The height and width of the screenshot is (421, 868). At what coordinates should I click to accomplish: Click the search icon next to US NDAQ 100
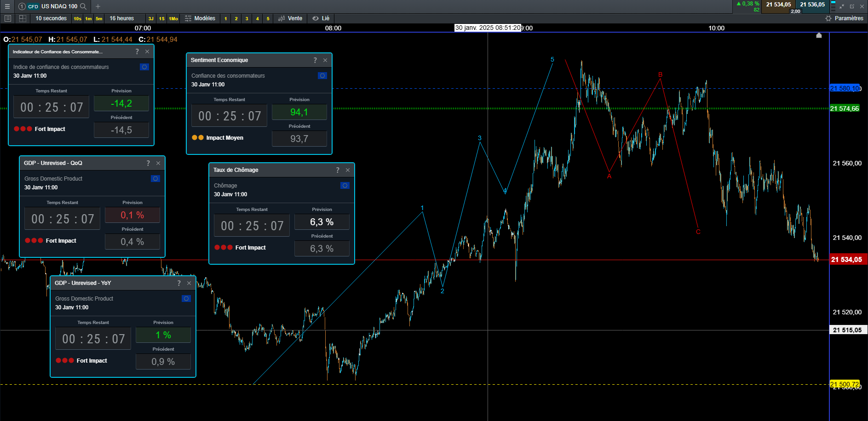point(83,6)
